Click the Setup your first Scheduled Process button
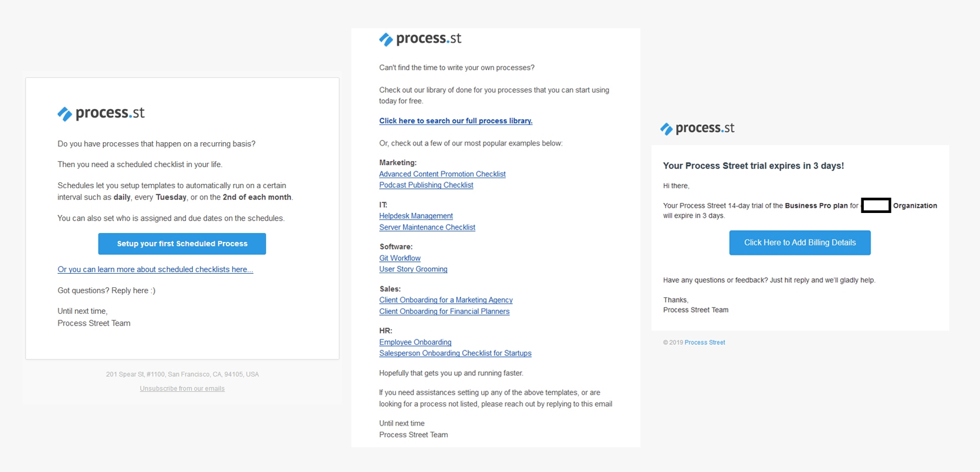Screen dimensions: 980x472 click(182, 243)
